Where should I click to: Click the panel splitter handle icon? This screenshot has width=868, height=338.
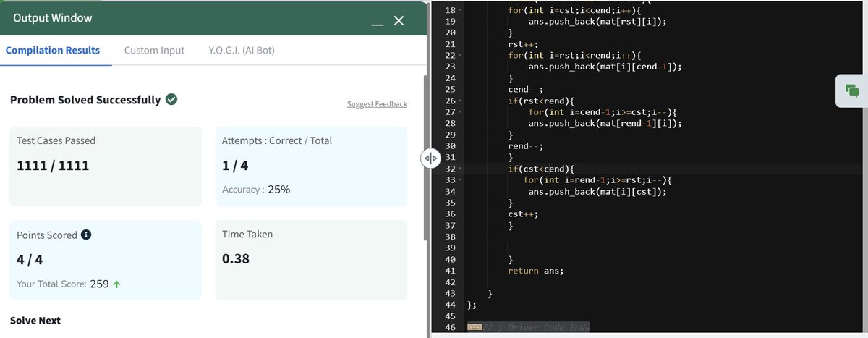(x=429, y=159)
